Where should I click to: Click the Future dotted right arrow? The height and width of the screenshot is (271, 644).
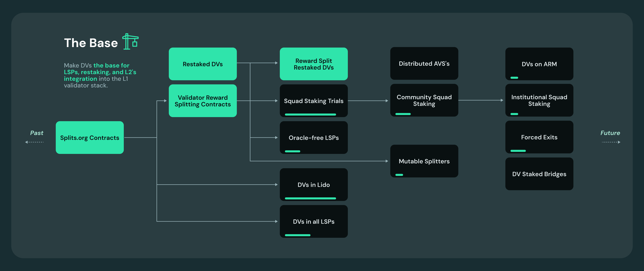[611, 142]
